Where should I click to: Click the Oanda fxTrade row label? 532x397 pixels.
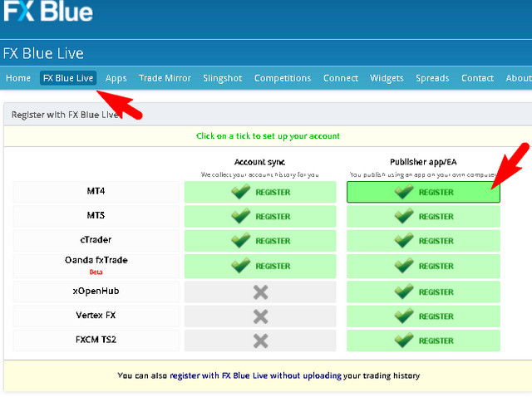96,260
